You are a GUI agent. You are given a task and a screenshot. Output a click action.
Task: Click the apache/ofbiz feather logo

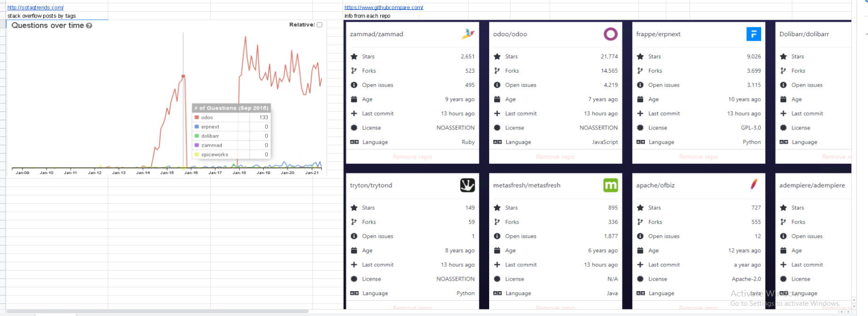coord(754,185)
